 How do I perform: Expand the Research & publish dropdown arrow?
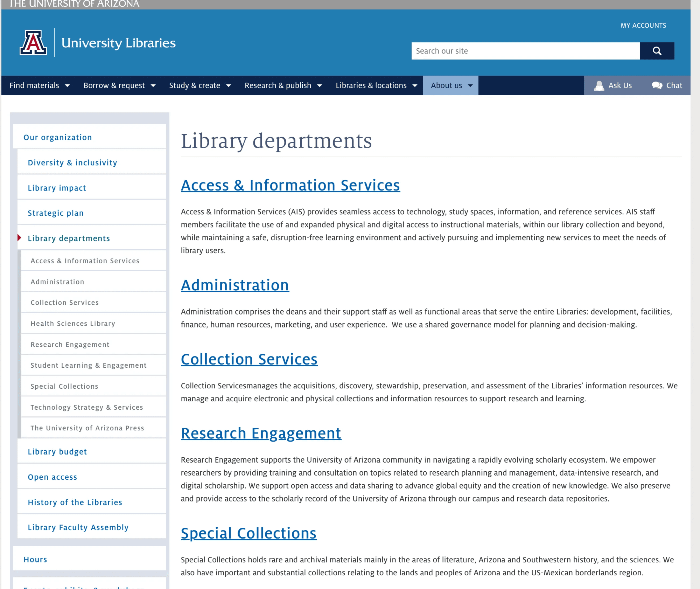click(x=320, y=86)
